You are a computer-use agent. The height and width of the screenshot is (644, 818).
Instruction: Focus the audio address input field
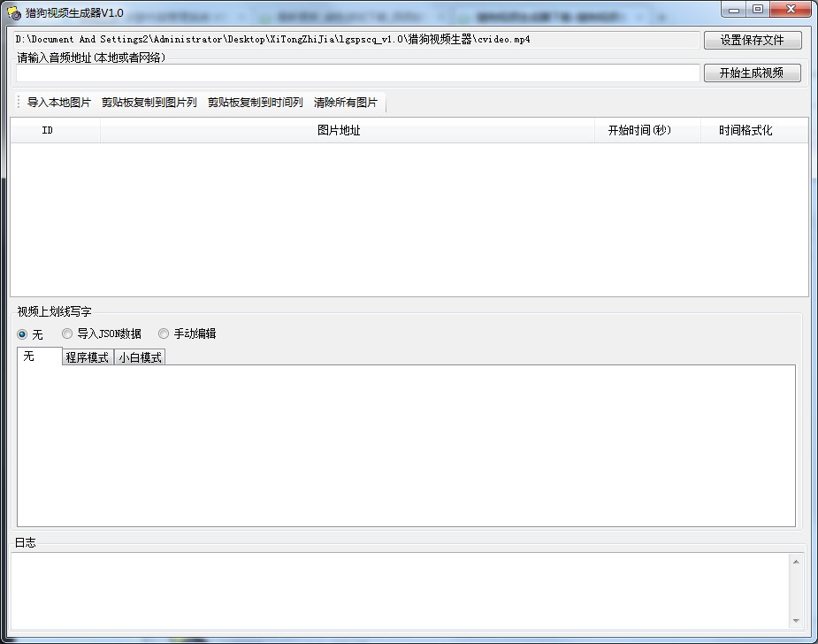(357, 73)
